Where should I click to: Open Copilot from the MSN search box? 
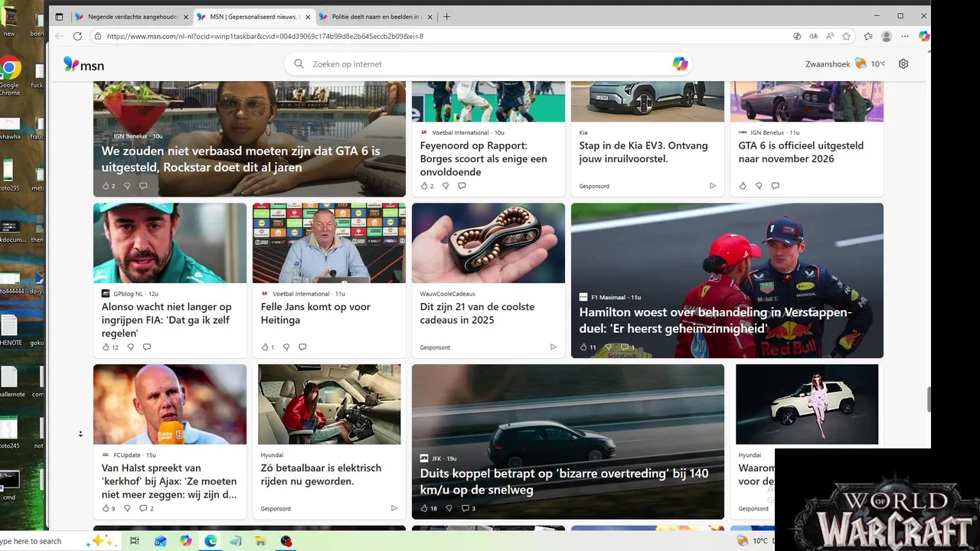coord(680,64)
